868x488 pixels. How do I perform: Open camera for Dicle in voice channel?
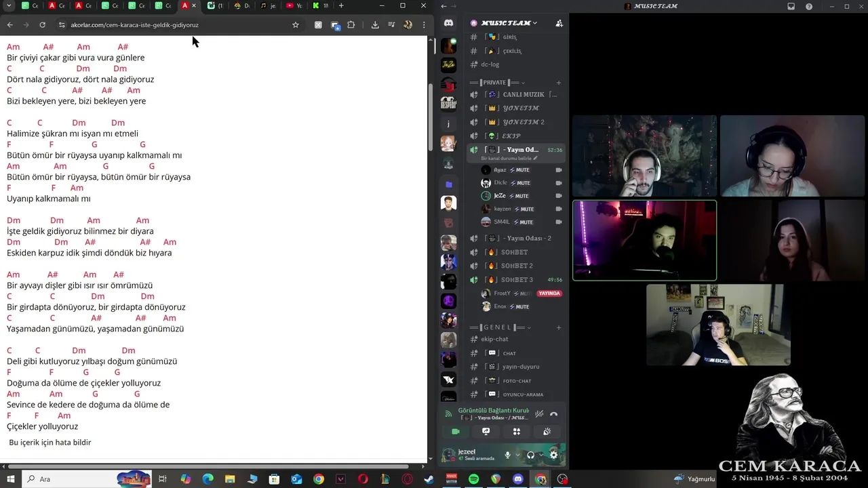[x=559, y=183]
